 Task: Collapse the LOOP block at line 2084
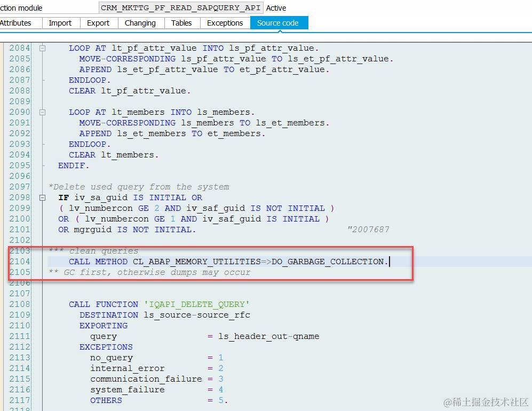42,48
